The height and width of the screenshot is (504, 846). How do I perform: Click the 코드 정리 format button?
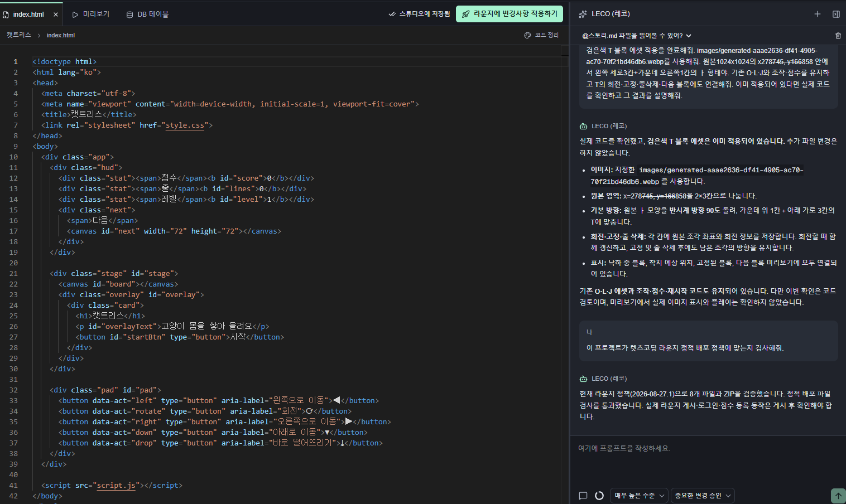tap(541, 35)
